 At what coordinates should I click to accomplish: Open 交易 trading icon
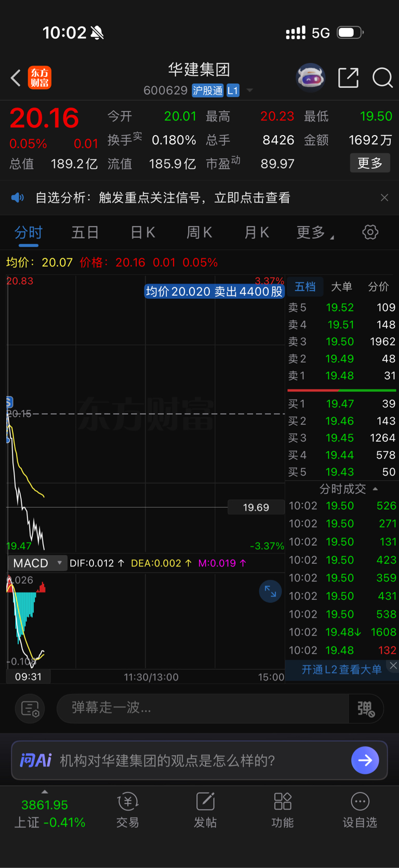(127, 810)
